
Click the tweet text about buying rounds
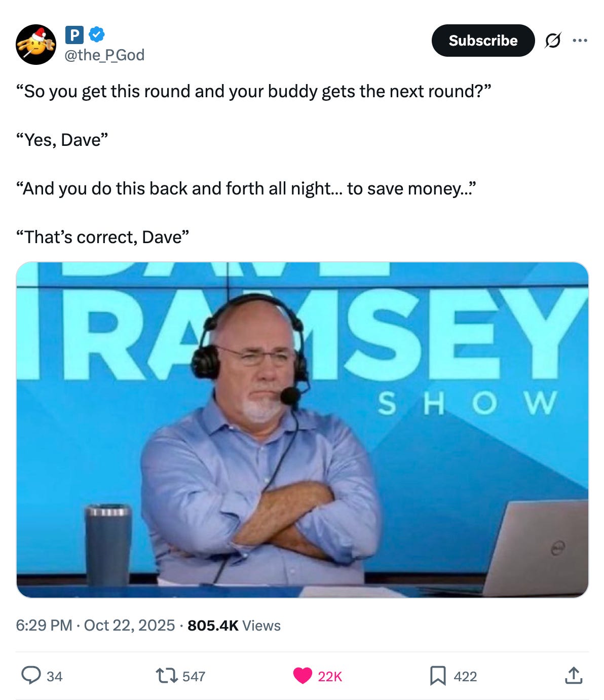(x=253, y=164)
